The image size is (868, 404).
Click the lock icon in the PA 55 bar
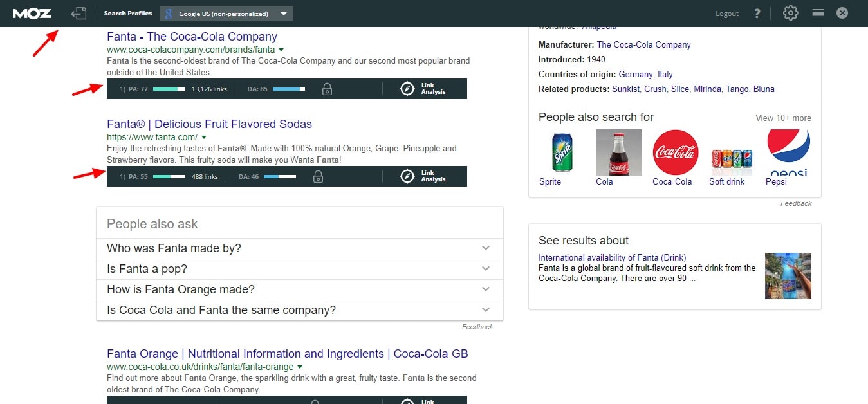tap(318, 176)
